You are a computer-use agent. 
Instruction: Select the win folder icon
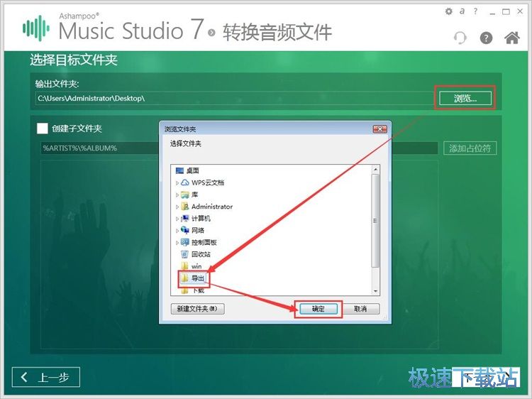[185, 266]
